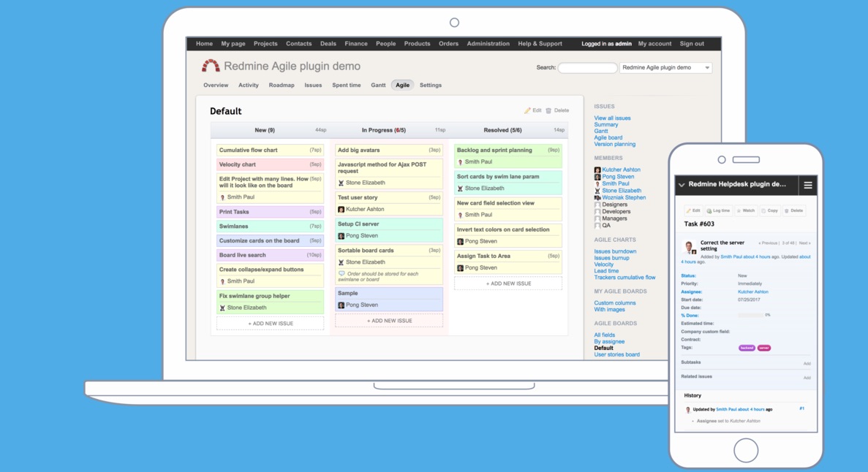This screenshot has height=472, width=868.
Task: Click inside the Search input field
Action: 587,67
